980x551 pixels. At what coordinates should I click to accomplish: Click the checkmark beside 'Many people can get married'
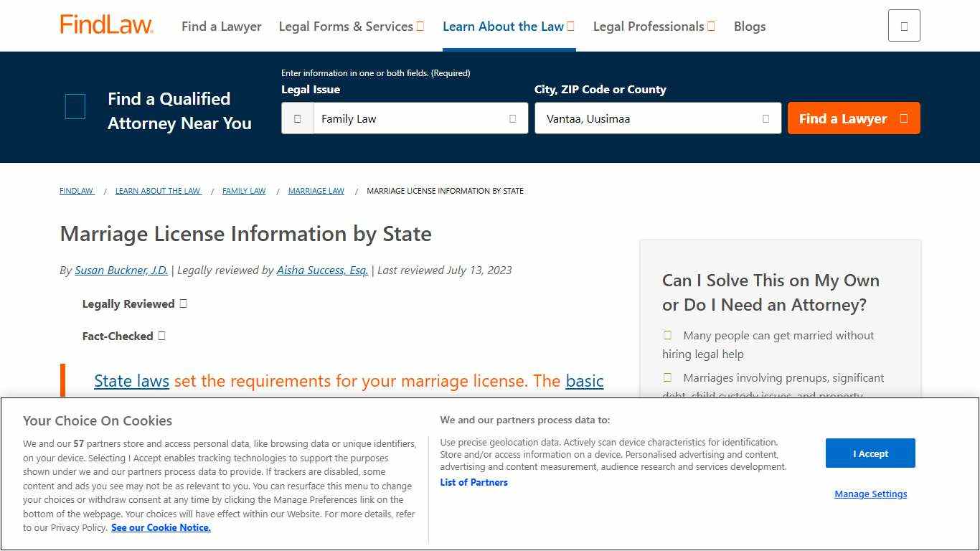[x=666, y=334]
